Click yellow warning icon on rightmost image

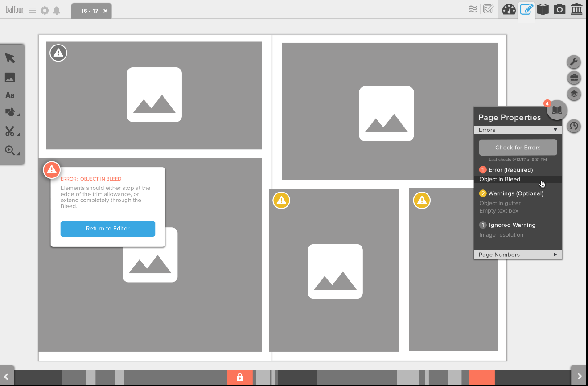tap(422, 201)
